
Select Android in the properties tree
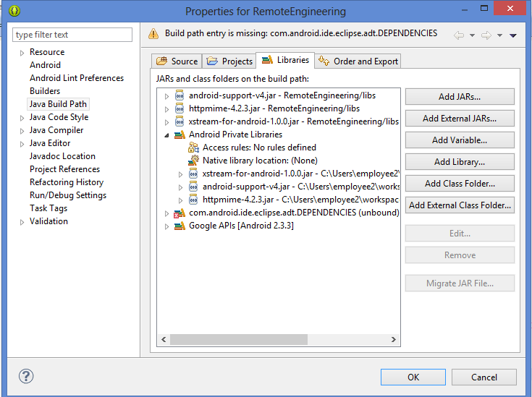click(45, 65)
